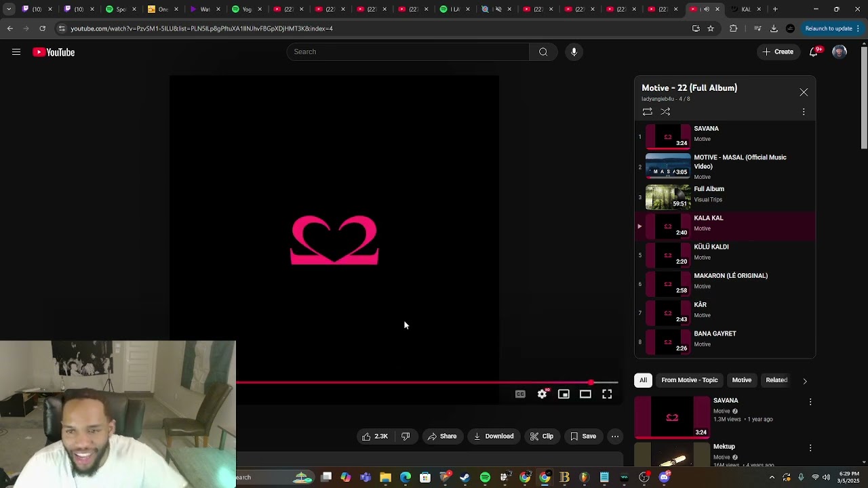Create a Clip of the video

tap(542, 436)
